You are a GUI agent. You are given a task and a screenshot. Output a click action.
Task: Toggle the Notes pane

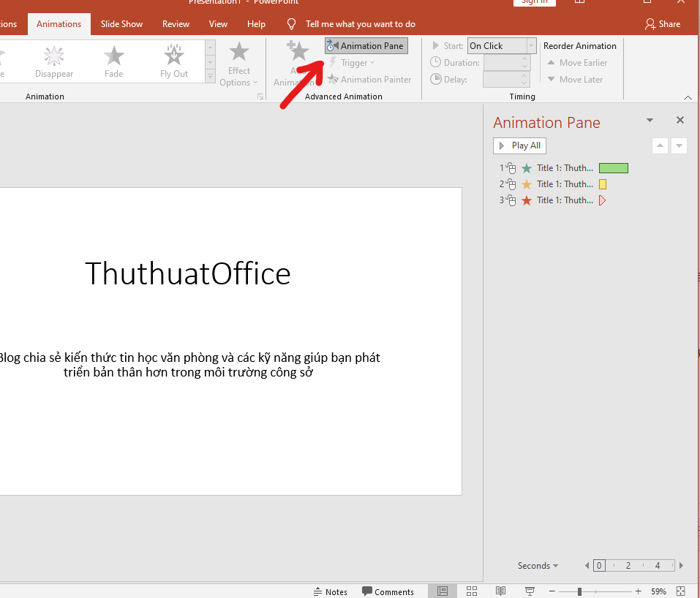[330, 591]
